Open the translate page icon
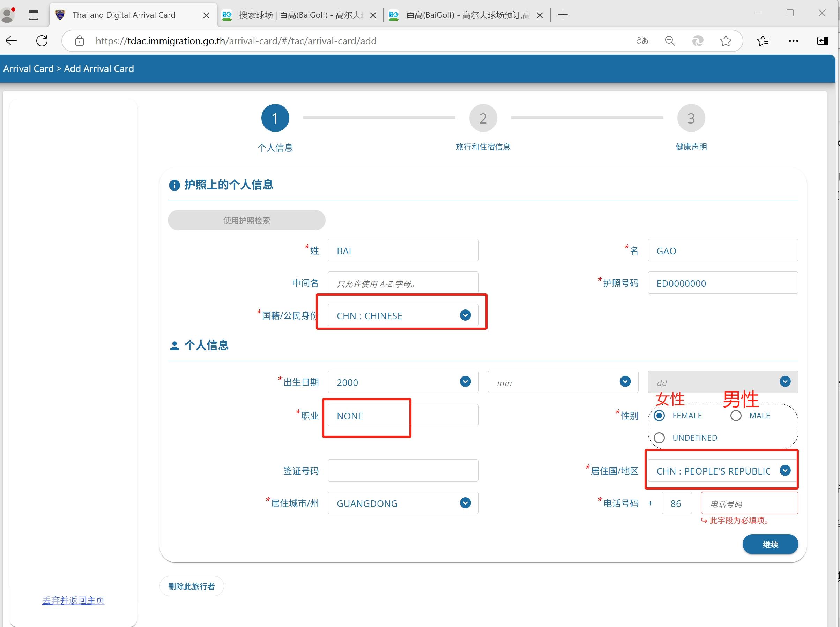840x627 pixels. coord(642,40)
